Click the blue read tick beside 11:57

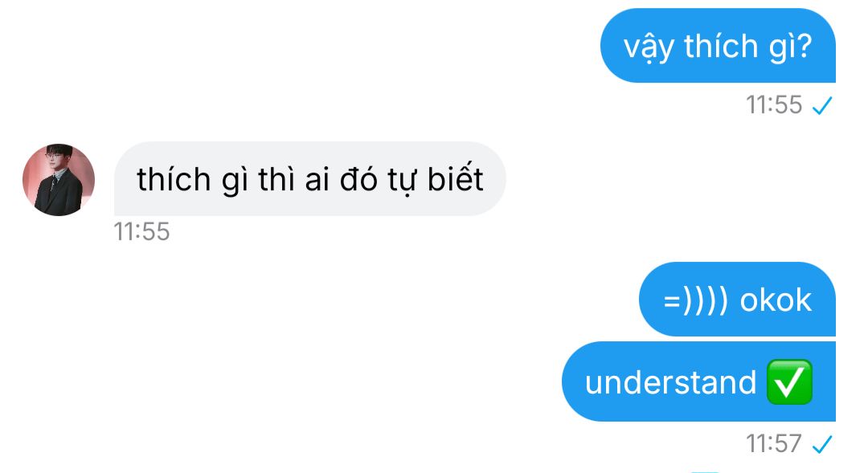pos(822,444)
